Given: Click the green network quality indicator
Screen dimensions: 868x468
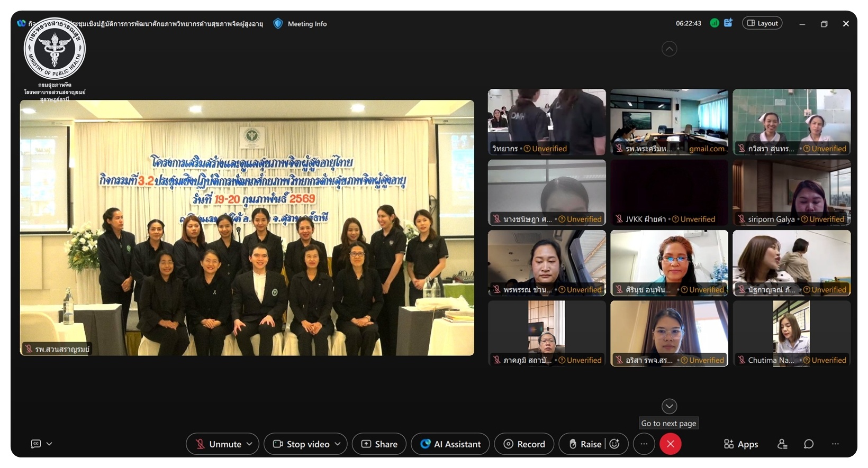Looking at the screenshot, I should click(714, 23).
